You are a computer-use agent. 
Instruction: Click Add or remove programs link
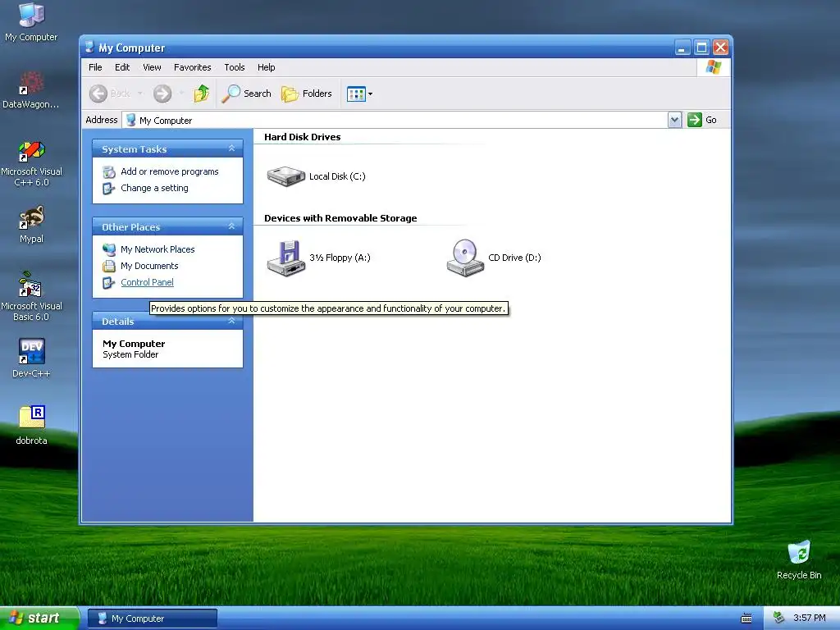coord(169,171)
